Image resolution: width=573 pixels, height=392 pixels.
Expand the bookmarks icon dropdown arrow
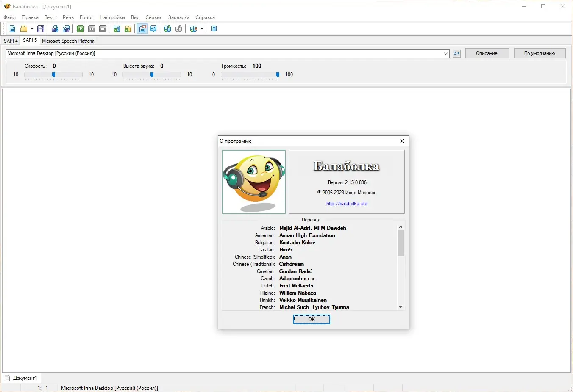click(202, 29)
